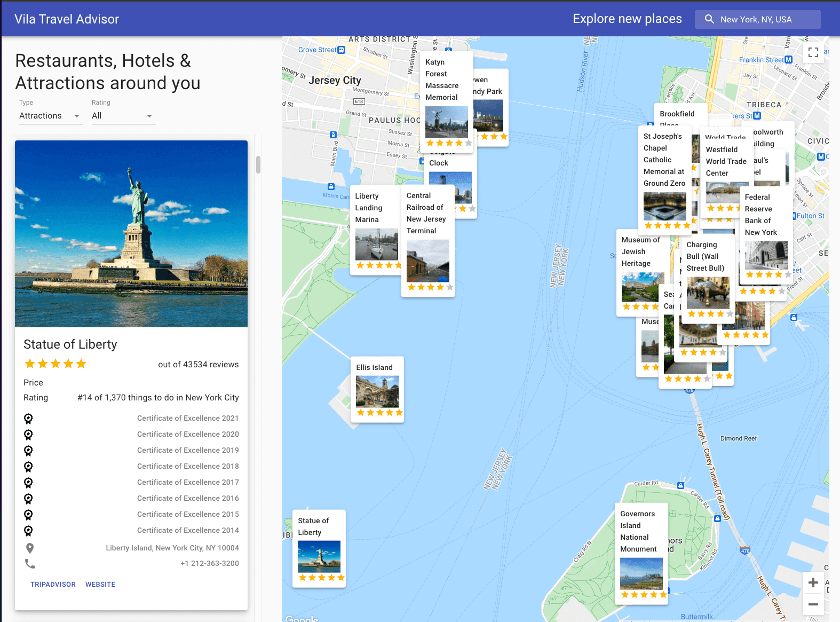Image resolution: width=840 pixels, height=622 pixels.
Task: Click Statue of Liberty five-star rating
Action: coord(56,364)
